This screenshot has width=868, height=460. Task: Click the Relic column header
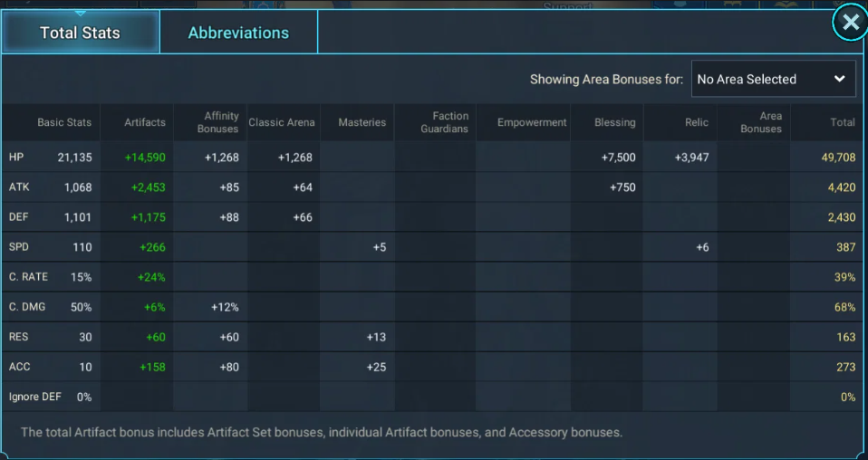click(x=697, y=122)
